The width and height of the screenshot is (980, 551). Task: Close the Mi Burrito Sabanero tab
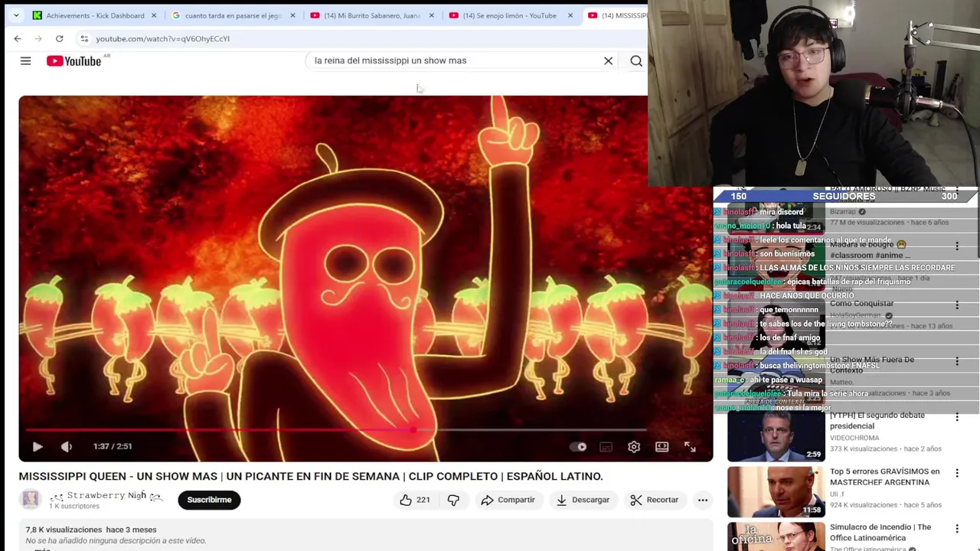(x=432, y=15)
